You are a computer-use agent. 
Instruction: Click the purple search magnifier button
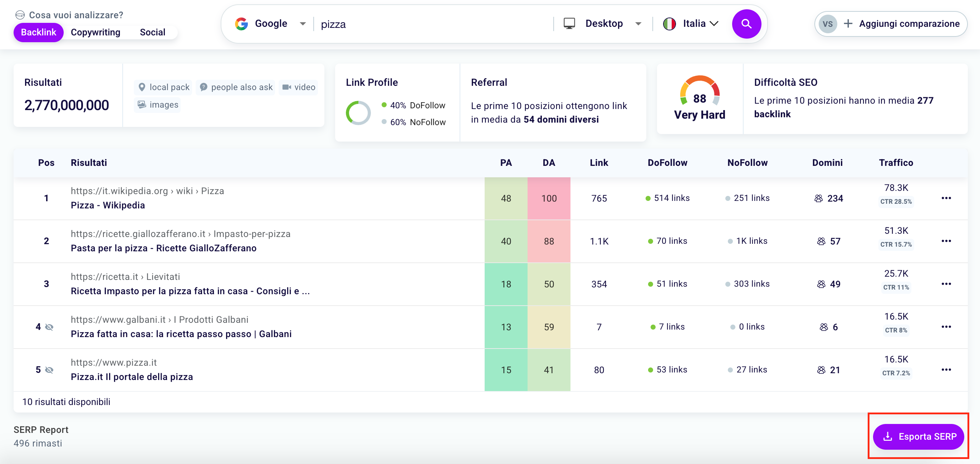(746, 24)
